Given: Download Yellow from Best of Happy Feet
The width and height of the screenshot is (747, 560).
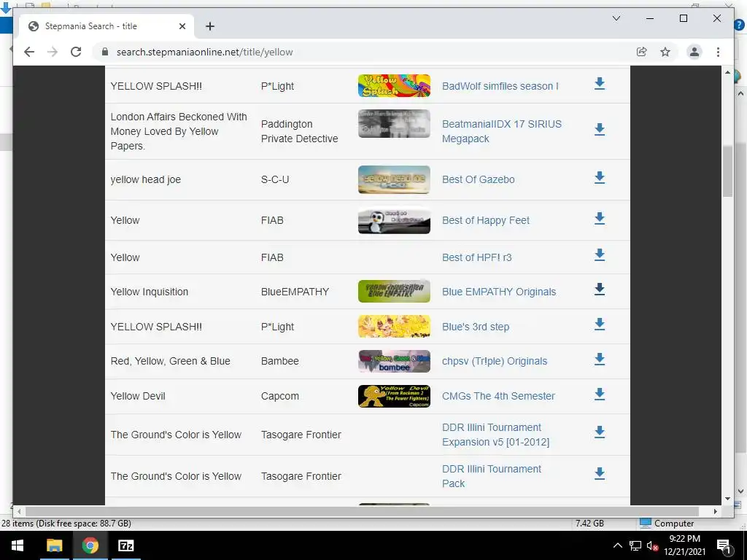Looking at the screenshot, I should coord(600,219).
